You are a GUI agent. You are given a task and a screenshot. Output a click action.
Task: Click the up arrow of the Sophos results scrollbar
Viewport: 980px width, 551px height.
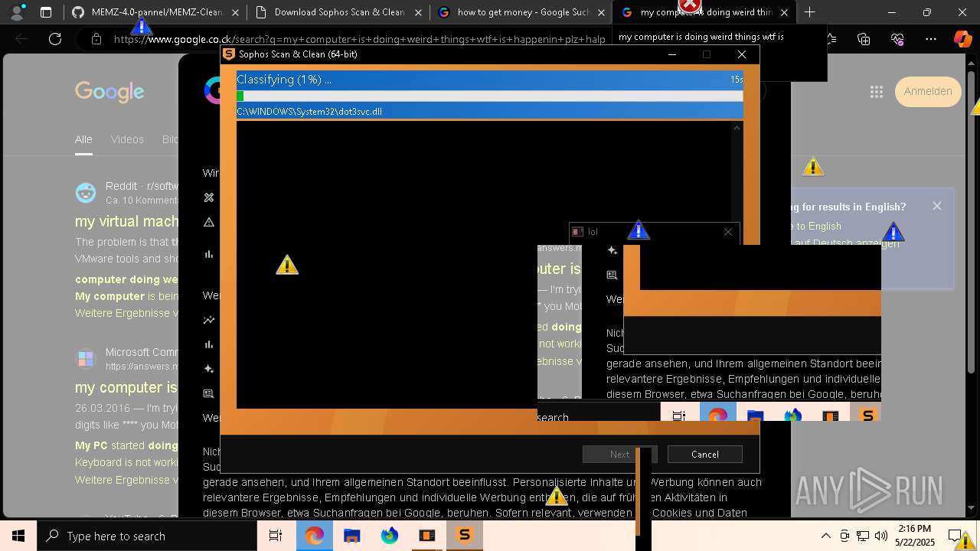(737, 128)
